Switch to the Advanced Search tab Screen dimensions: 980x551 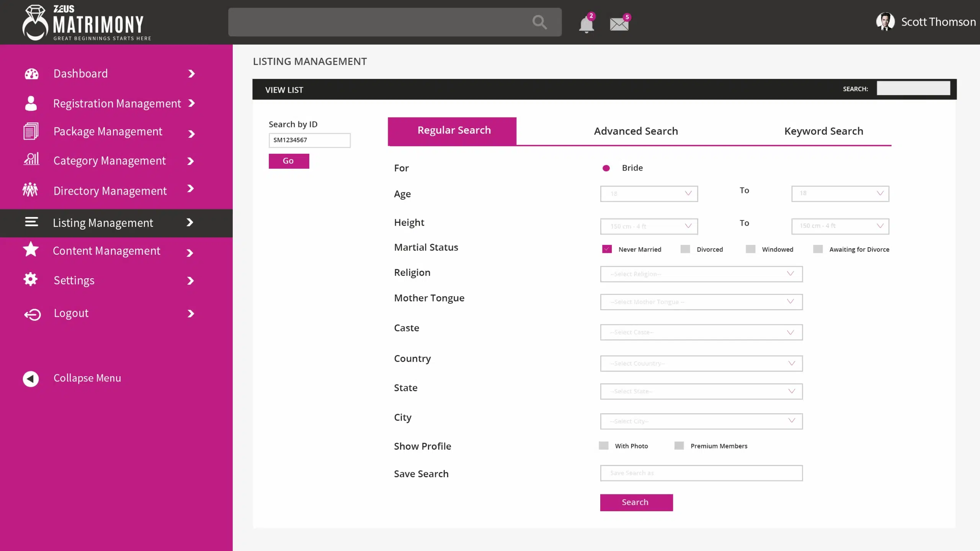(x=636, y=131)
